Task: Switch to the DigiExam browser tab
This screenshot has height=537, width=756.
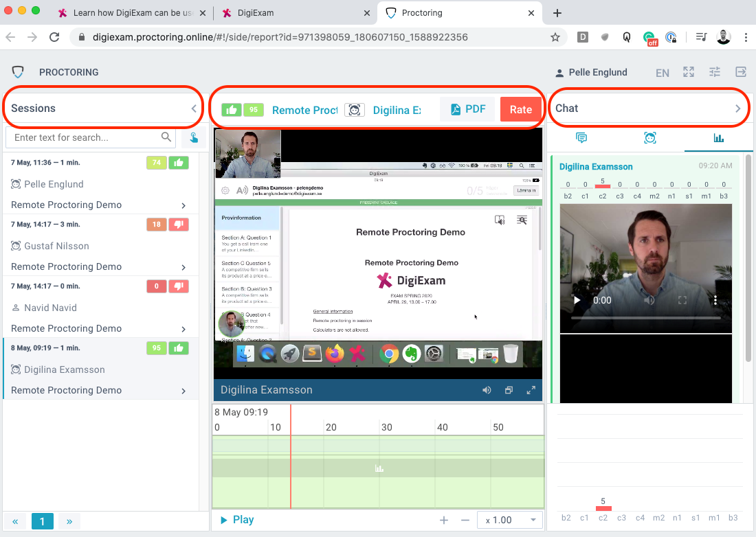Action: tap(296, 13)
